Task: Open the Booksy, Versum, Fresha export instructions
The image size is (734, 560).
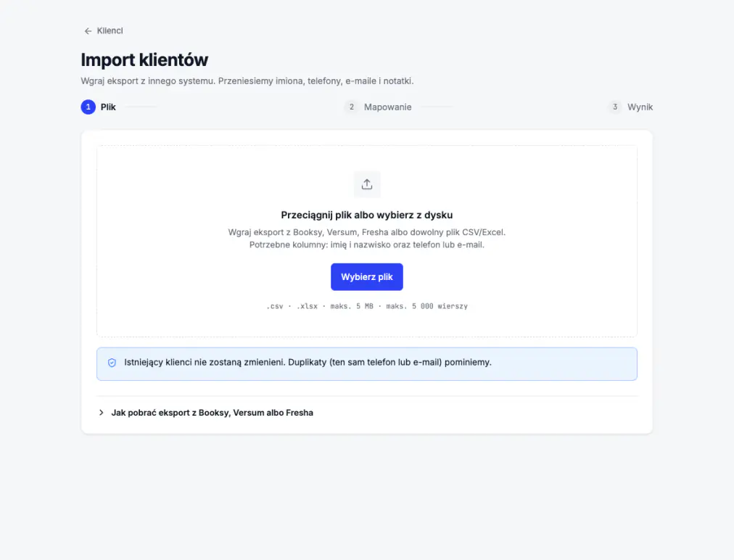Action: click(x=212, y=413)
